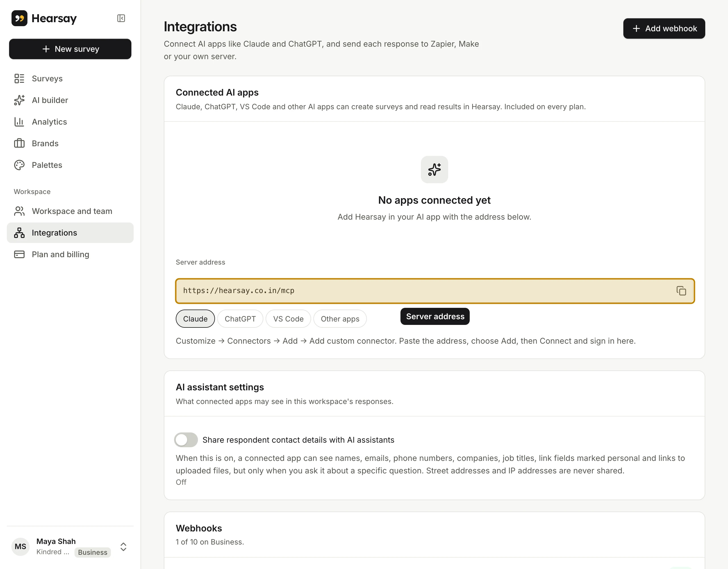Click the Share respondent contact details label
728x569 pixels.
pyautogui.click(x=298, y=440)
